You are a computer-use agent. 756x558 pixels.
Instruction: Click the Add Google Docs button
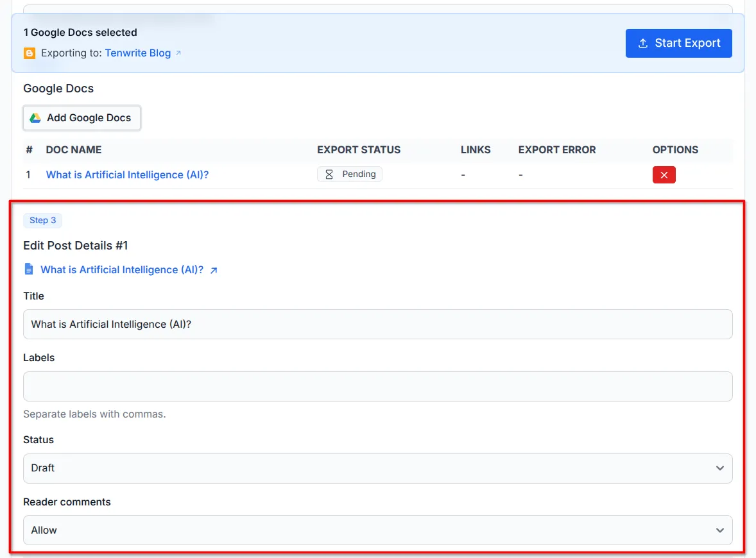coord(82,117)
